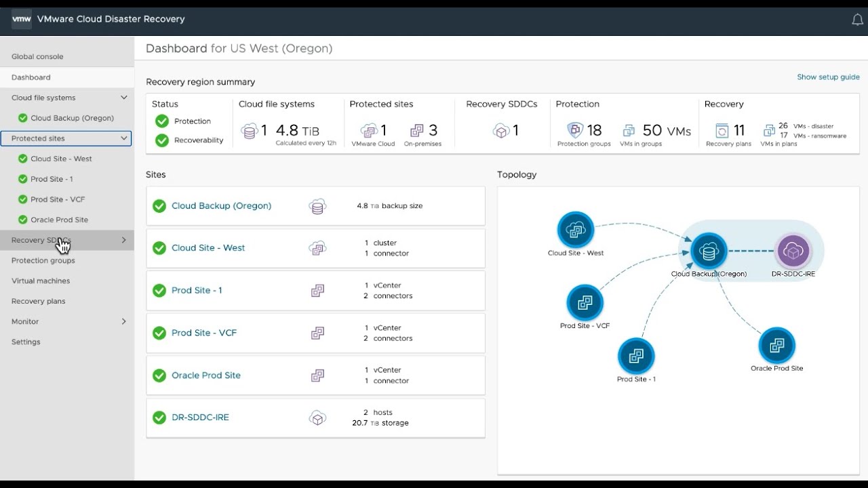Image resolution: width=868 pixels, height=488 pixels.
Task: Open Cloud Backup (Oregon) in sidebar
Action: (x=72, y=118)
